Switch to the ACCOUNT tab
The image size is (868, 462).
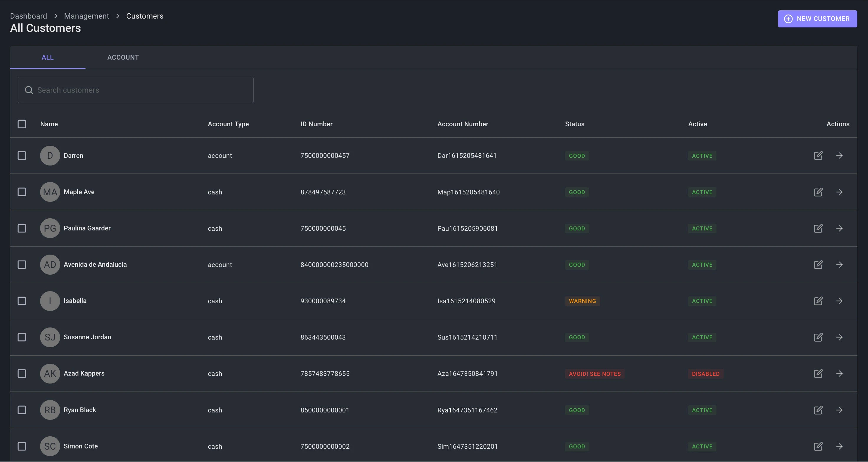tap(123, 57)
